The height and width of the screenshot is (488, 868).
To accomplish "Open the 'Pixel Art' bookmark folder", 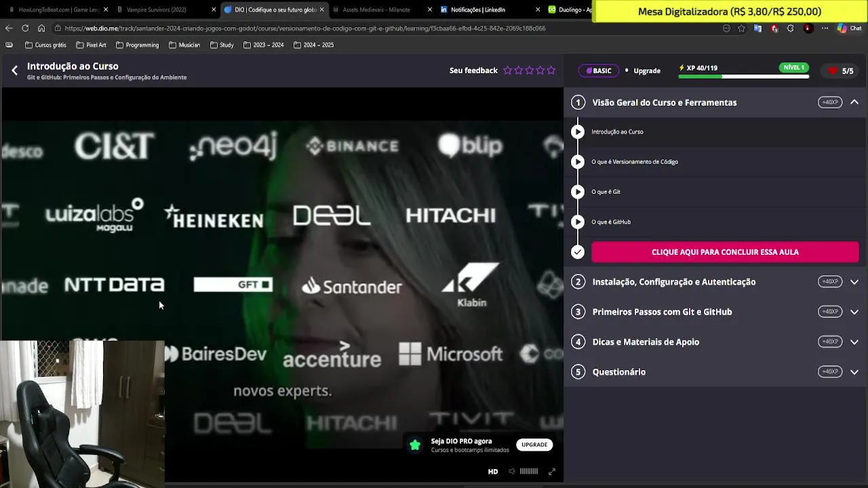I will tap(91, 45).
